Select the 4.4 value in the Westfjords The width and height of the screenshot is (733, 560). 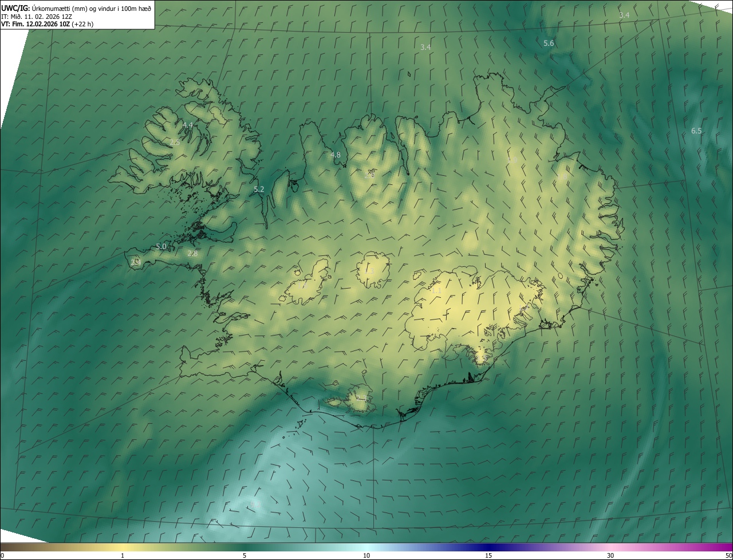tap(188, 125)
